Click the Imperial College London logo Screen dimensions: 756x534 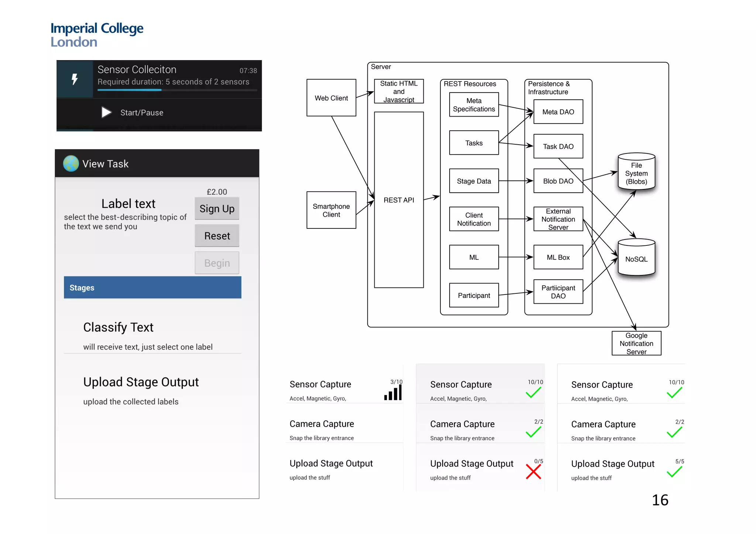click(x=97, y=35)
